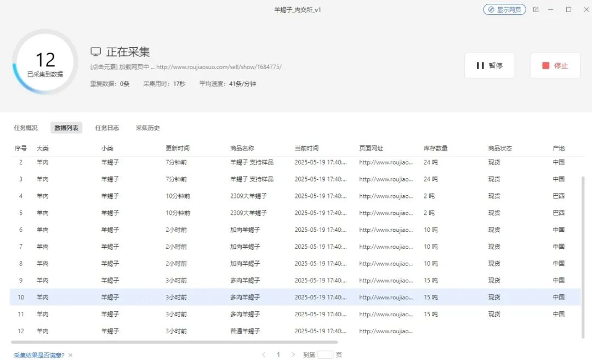Click the previous page arrow in pagination
The image size is (592, 364).
(264, 355)
